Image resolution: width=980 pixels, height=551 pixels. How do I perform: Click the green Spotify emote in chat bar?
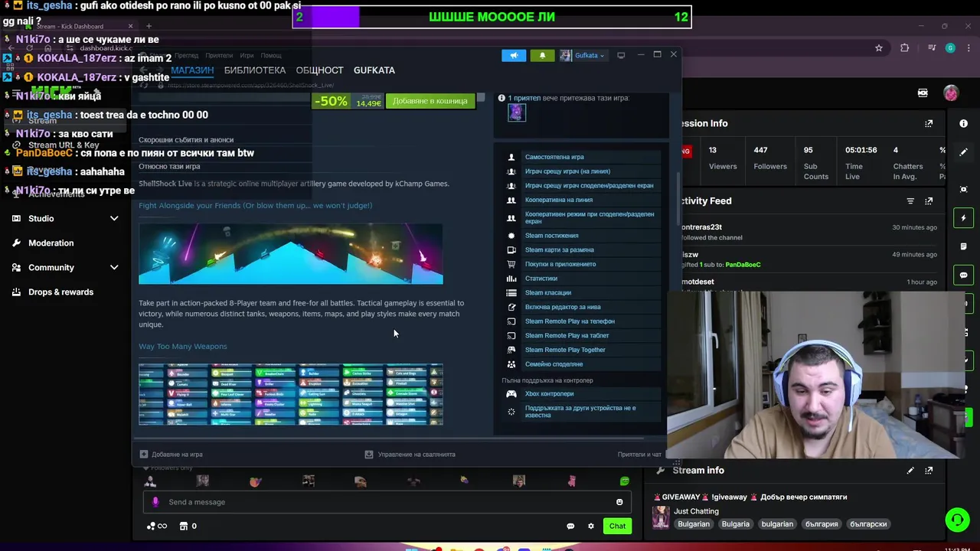(625, 481)
